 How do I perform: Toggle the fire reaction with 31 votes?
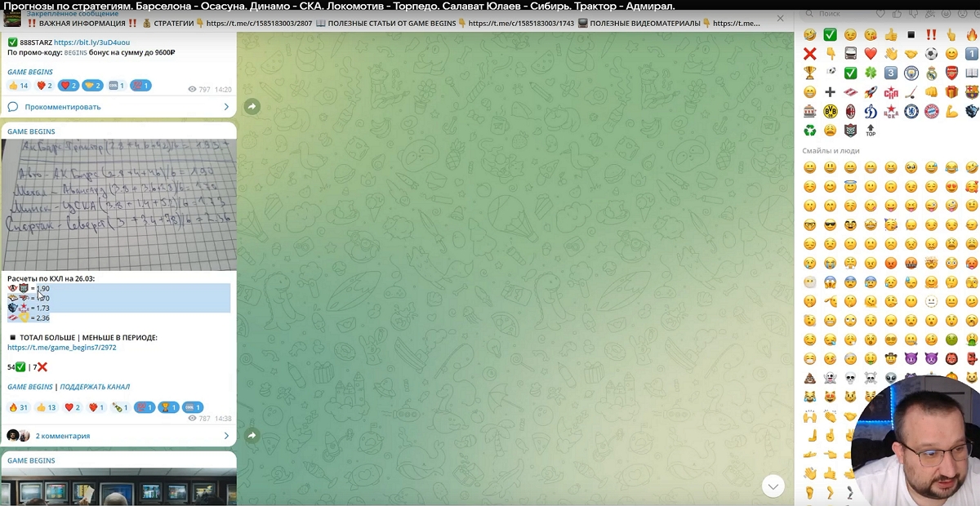[x=18, y=407]
